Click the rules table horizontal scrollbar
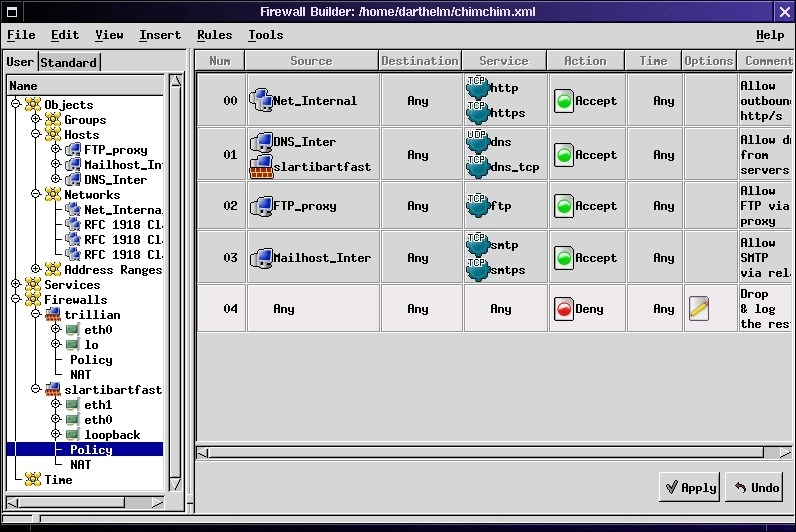This screenshot has height=532, width=796. 480,452
